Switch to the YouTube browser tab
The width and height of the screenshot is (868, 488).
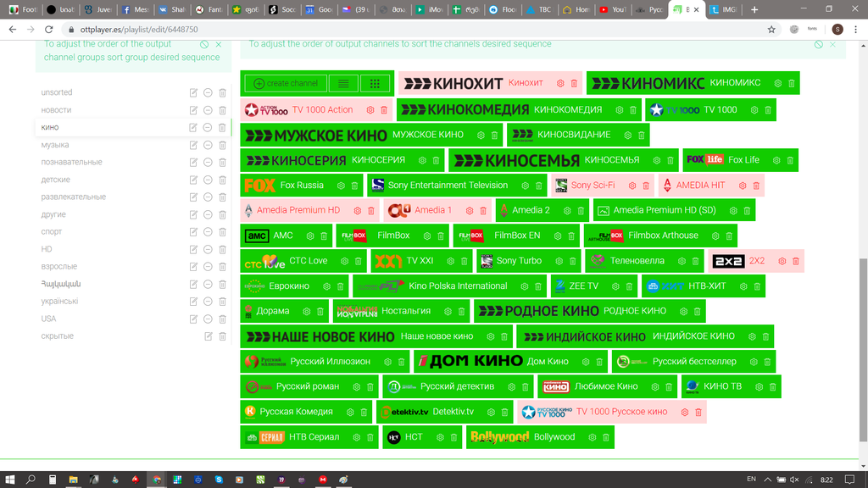click(611, 9)
